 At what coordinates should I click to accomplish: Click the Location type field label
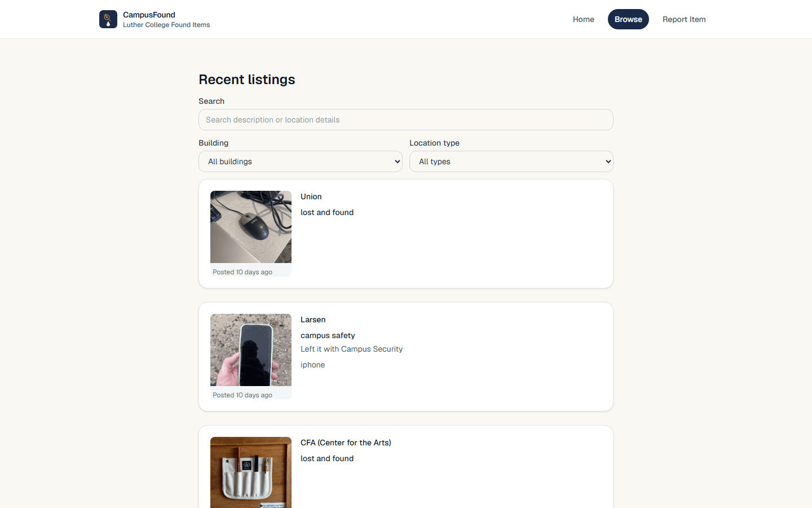tap(434, 143)
